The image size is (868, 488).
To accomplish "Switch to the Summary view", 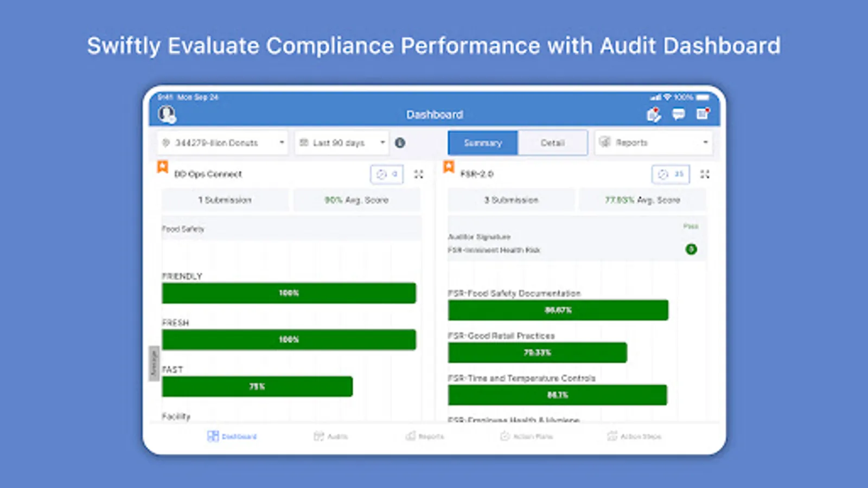I will 483,143.
